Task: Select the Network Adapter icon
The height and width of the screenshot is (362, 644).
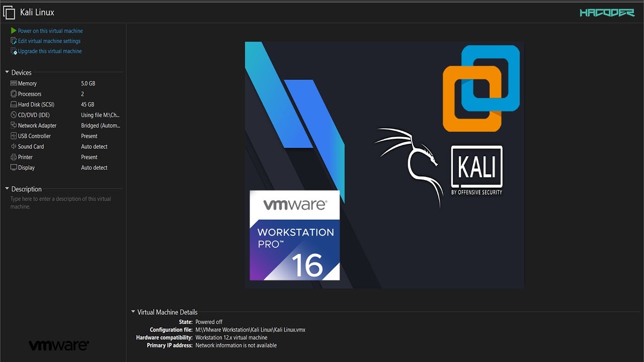Action: [14, 126]
